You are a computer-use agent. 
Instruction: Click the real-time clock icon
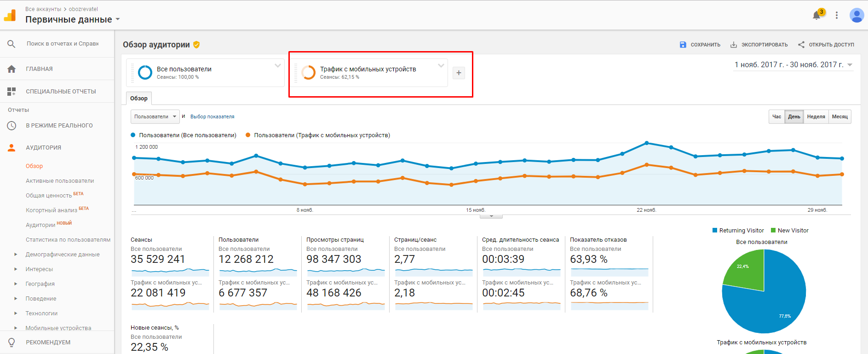coord(11,126)
